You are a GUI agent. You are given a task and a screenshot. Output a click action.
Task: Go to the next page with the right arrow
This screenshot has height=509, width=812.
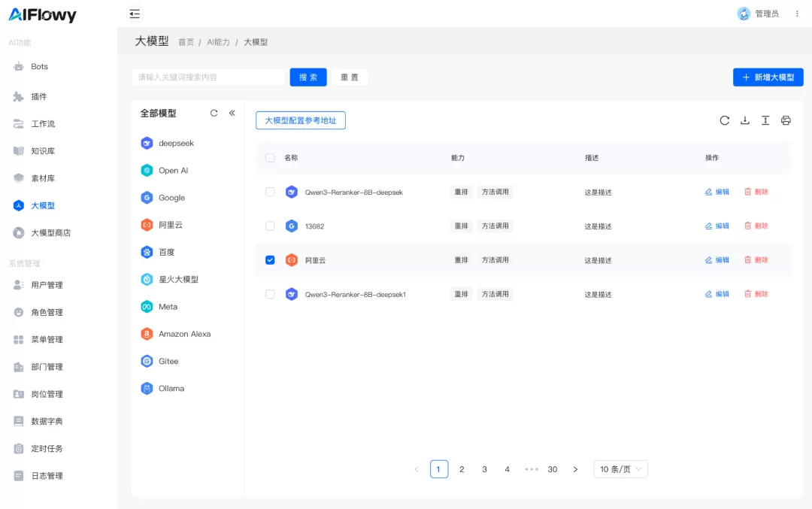click(575, 470)
